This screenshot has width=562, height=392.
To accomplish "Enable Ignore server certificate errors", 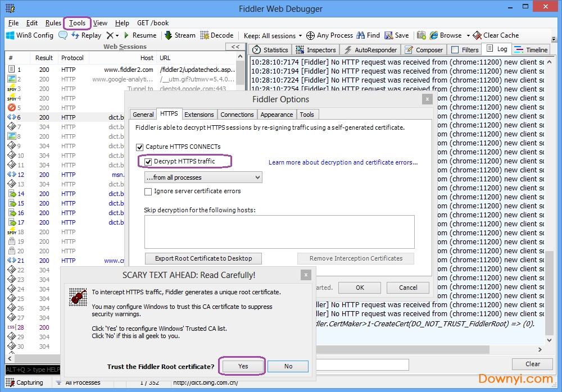I will (148, 192).
